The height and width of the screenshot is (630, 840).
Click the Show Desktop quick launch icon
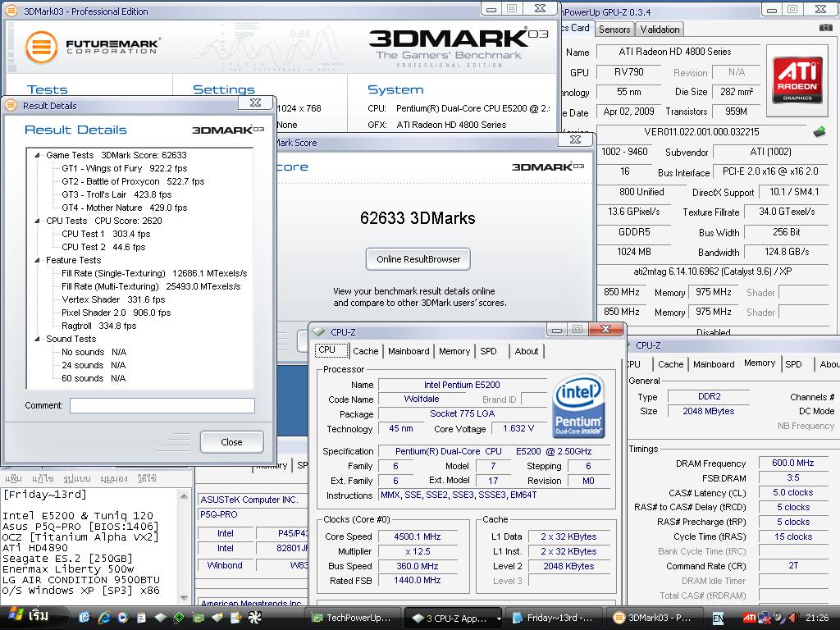coord(84,618)
